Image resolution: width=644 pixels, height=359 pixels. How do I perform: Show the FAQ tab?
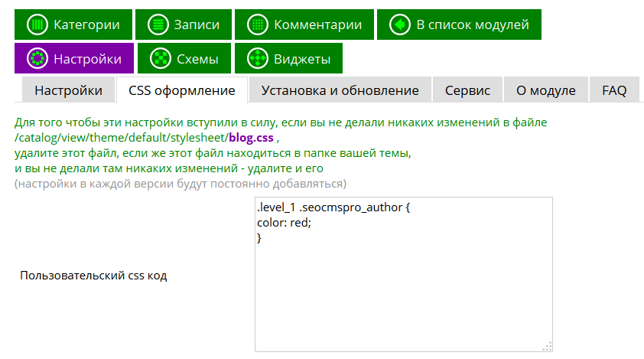coord(614,90)
